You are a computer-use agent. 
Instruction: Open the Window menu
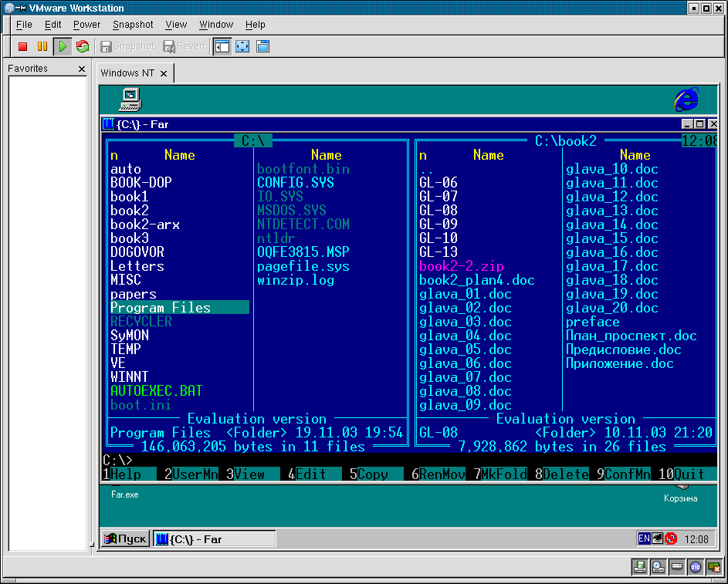(x=216, y=25)
